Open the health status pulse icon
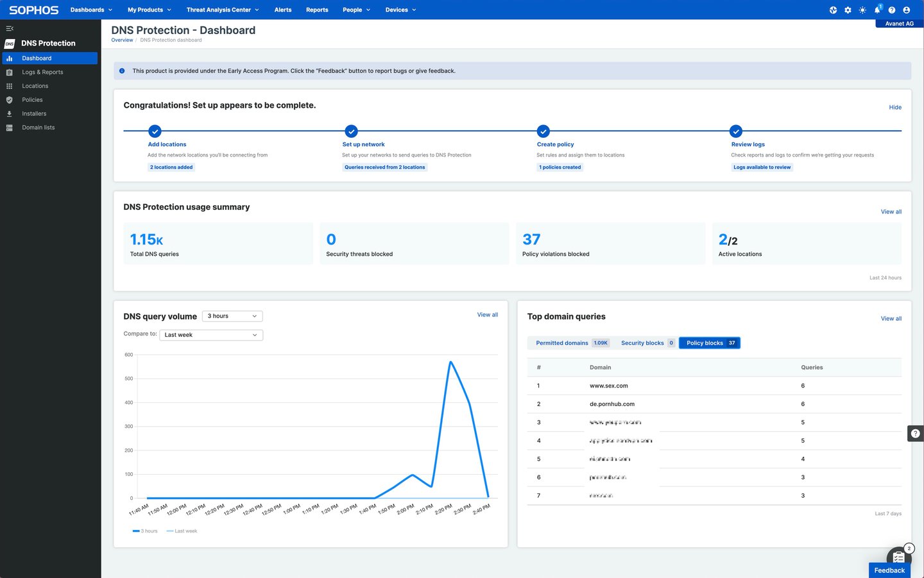This screenshot has width=924, height=578. tap(833, 10)
